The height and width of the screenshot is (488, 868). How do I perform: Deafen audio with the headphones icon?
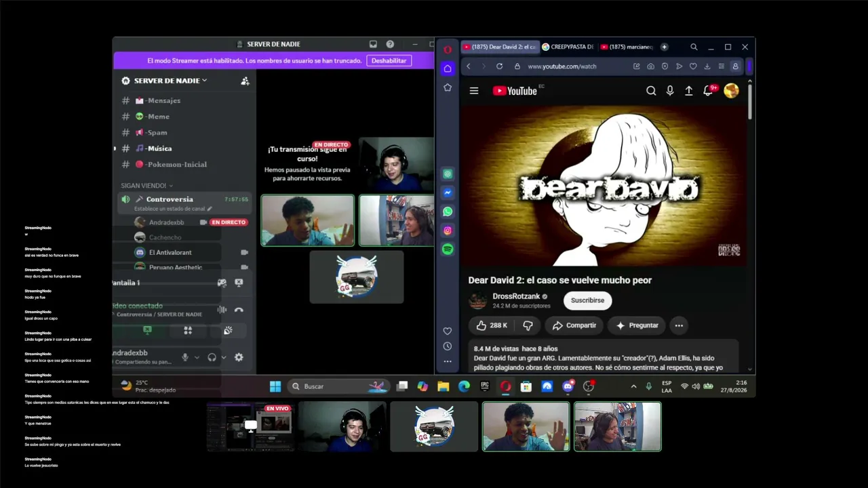(212, 357)
